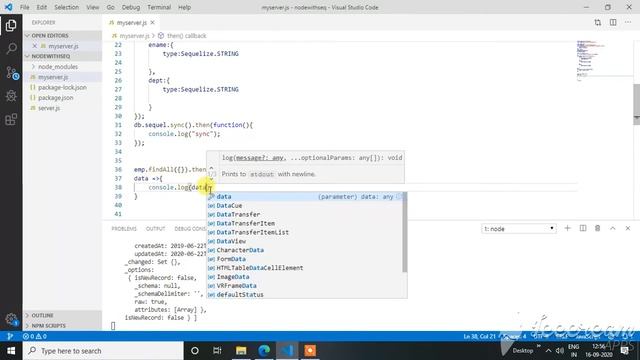Image resolution: width=640 pixels, height=360 pixels.
Task: Close the terminal panel
Action: point(628,229)
